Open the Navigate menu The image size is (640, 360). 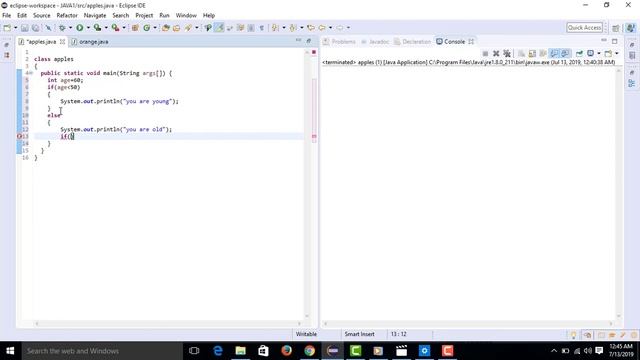pos(95,16)
